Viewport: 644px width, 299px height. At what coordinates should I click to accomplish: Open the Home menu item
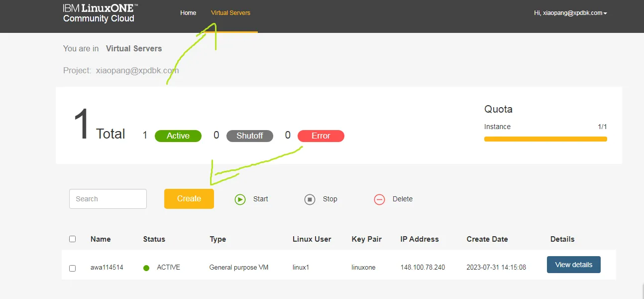coord(188,13)
